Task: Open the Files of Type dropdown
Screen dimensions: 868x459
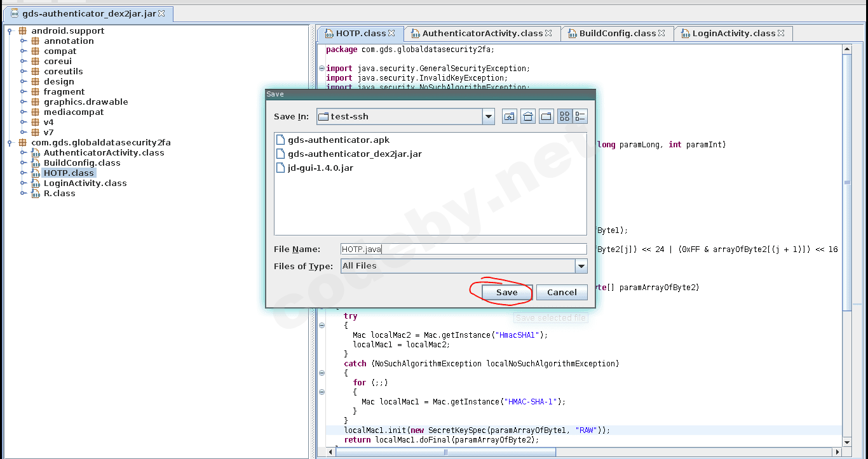Action: 581,266
